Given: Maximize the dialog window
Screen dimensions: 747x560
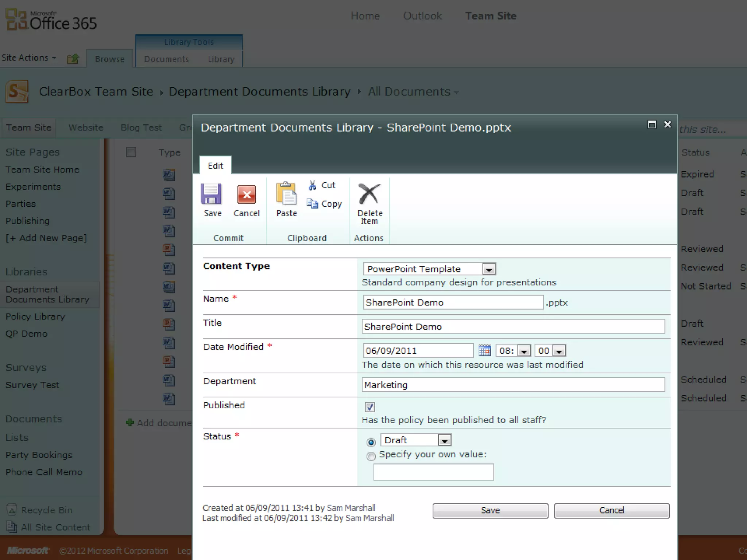Looking at the screenshot, I should [652, 125].
